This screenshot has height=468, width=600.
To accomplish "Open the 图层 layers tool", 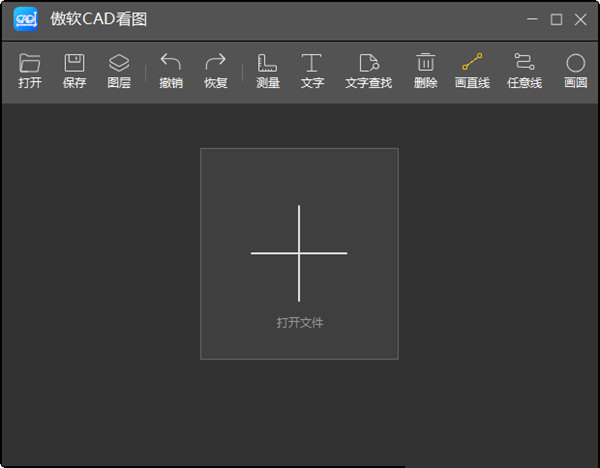I will click(119, 65).
